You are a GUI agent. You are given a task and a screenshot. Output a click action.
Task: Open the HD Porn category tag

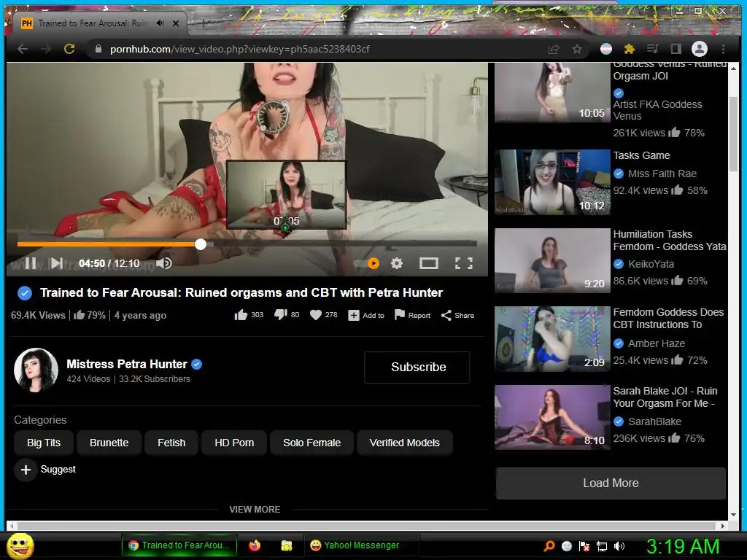coord(234,443)
